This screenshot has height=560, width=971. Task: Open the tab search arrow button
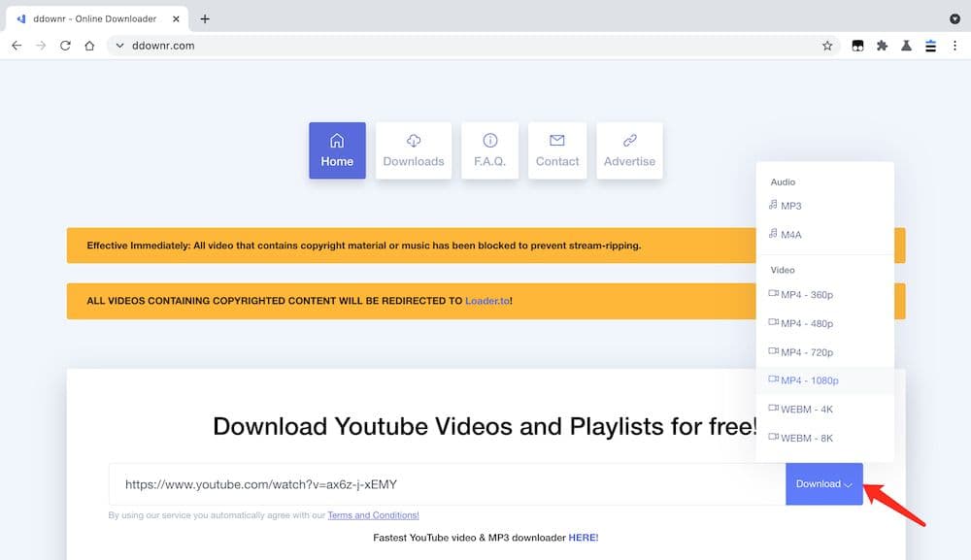click(954, 19)
